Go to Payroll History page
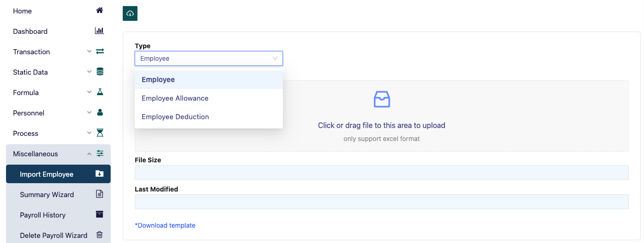This screenshot has width=644, height=243. 43,215
